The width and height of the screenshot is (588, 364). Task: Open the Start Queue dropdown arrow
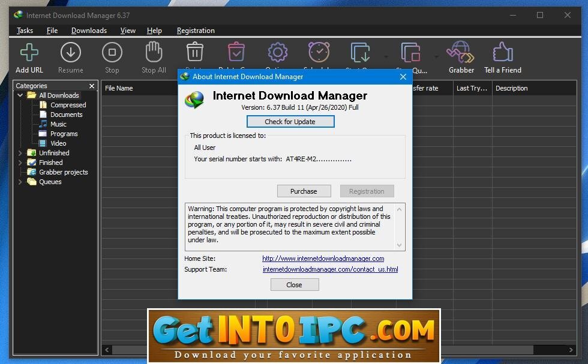pyautogui.click(x=386, y=57)
